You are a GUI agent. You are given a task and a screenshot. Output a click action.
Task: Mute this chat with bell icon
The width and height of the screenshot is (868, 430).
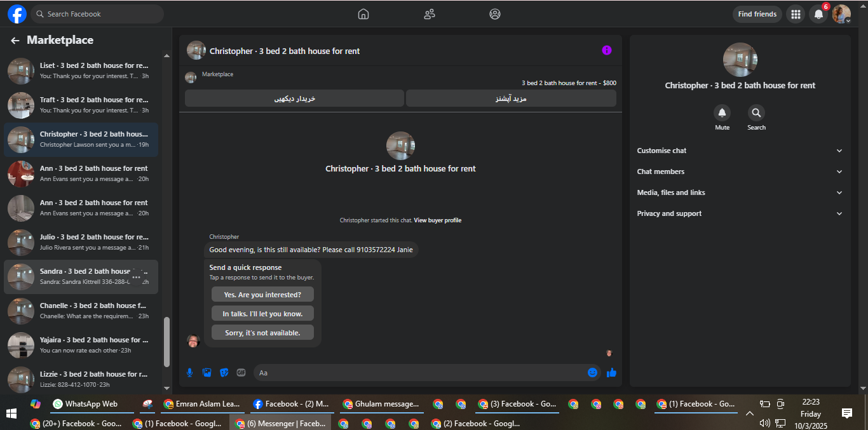(722, 113)
